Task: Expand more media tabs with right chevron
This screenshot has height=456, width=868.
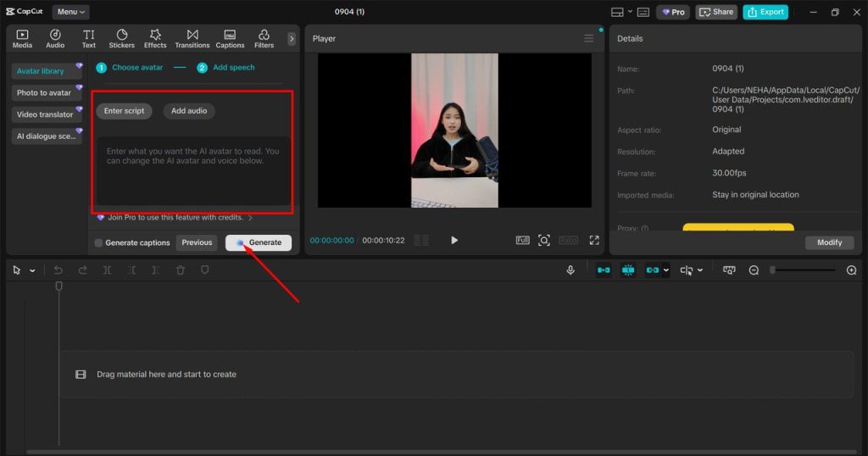Action: point(292,38)
